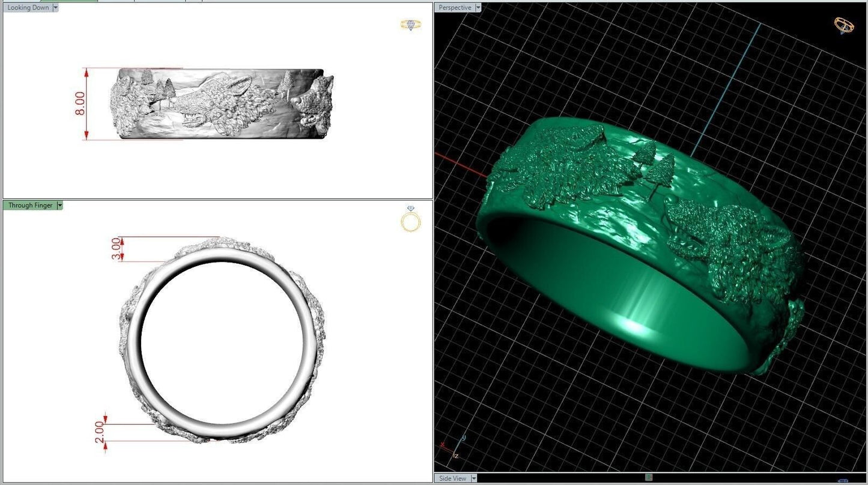This screenshot has width=868, height=485.
Task: Click the Through Finger viewport label
Action: click(30, 206)
